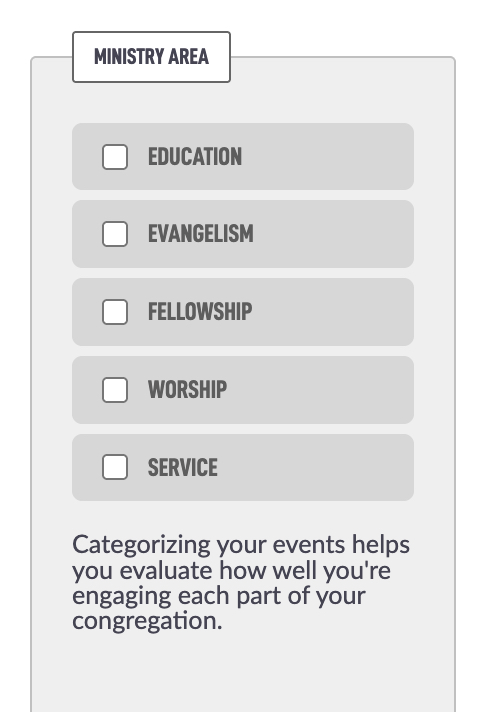488x712 pixels.
Task: Click the FELLOWSHIP label text
Action: [200, 312]
